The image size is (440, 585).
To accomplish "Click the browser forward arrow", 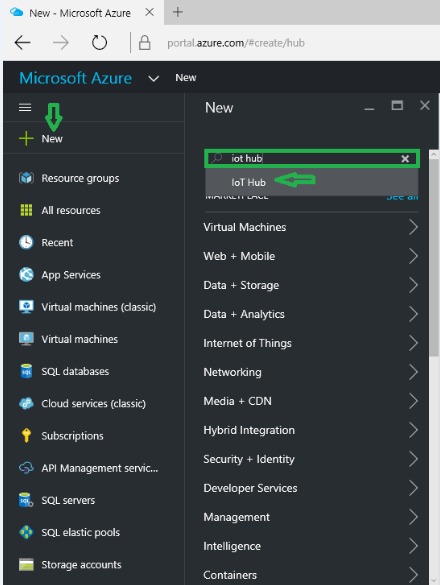I will 60,43.
